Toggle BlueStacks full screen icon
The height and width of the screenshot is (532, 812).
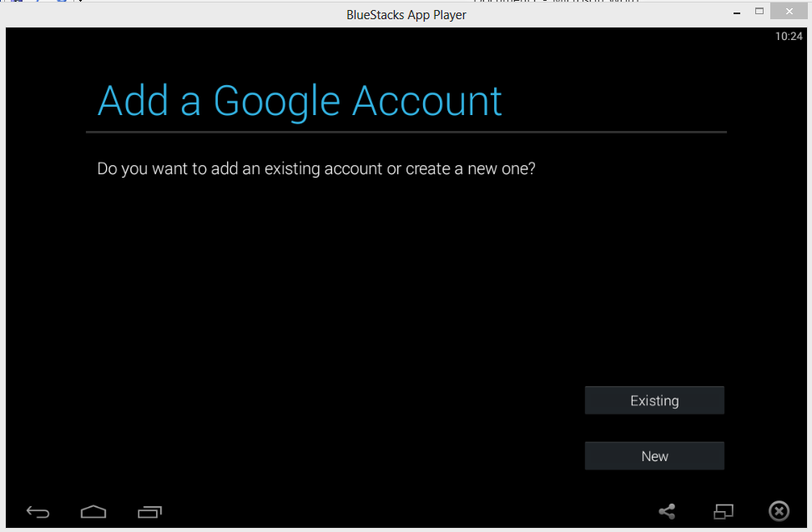(x=724, y=511)
